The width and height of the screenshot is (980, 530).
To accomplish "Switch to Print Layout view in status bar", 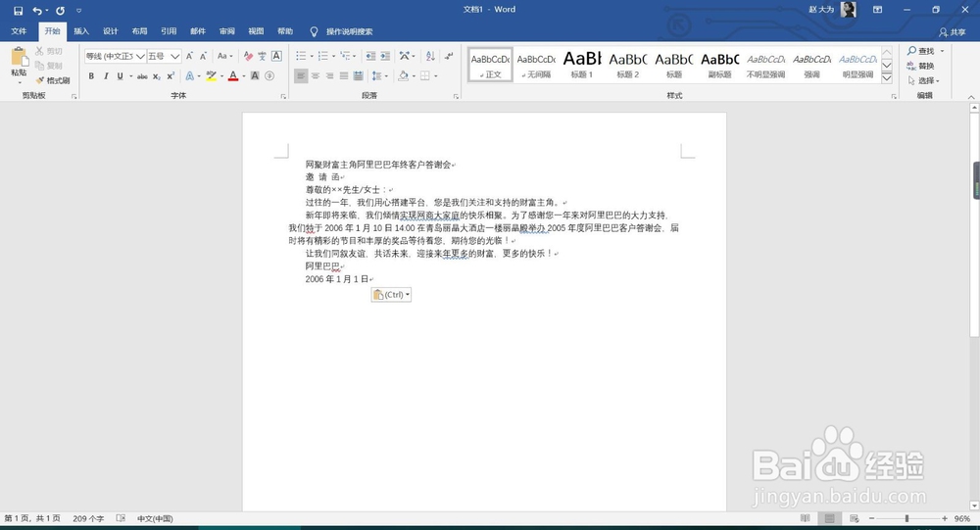I will point(829,518).
